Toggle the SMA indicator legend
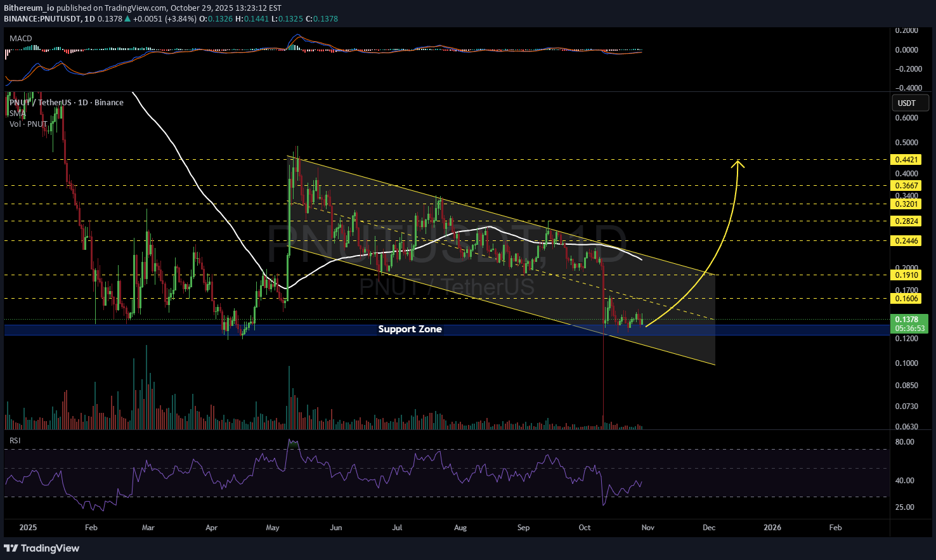The height and width of the screenshot is (560, 936). coord(17,113)
